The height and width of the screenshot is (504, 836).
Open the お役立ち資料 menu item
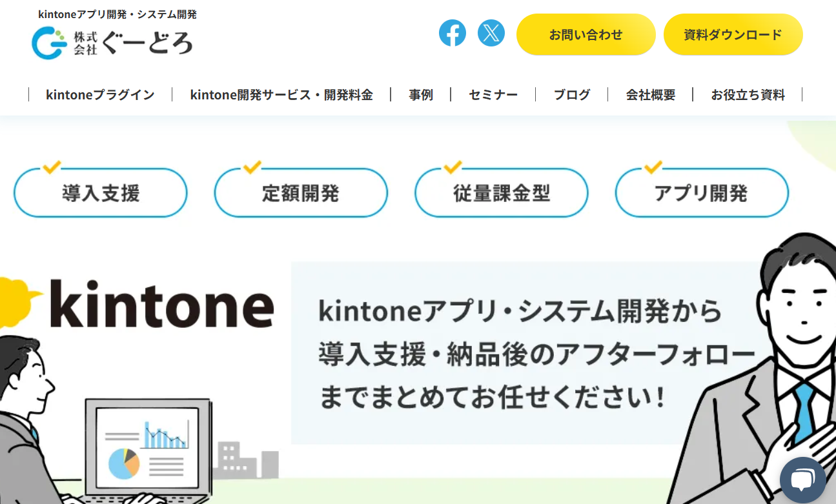[x=748, y=95]
